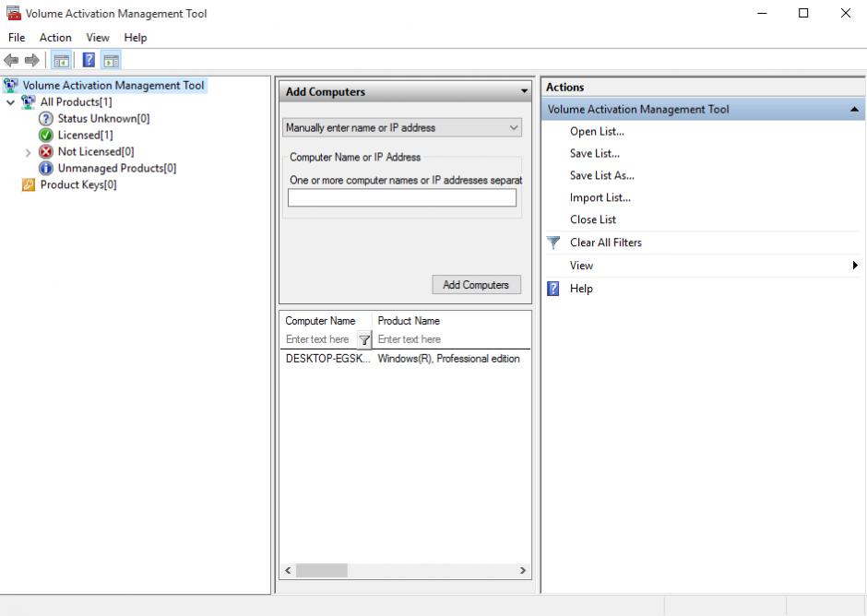Select the DESKTOP-EGSK... computer row
The width and height of the screenshot is (867, 616).
coord(327,359)
